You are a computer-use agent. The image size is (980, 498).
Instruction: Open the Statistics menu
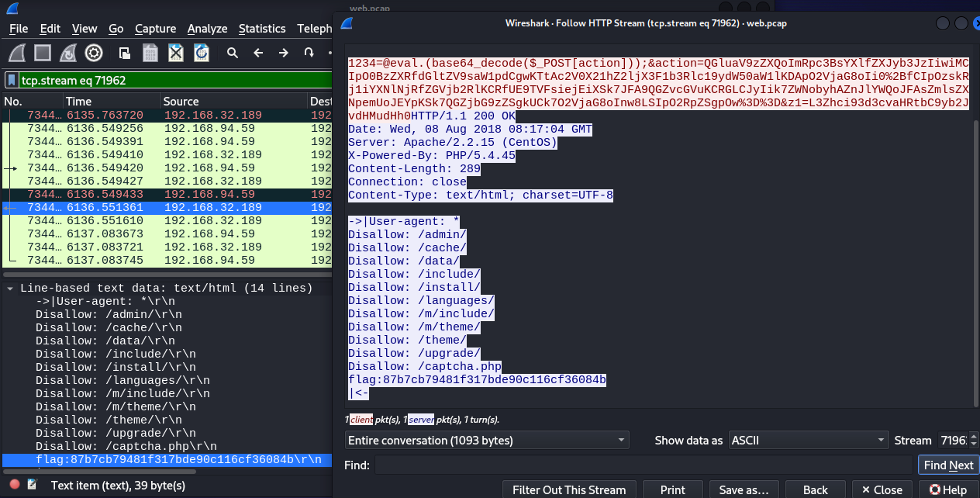[x=261, y=29]
